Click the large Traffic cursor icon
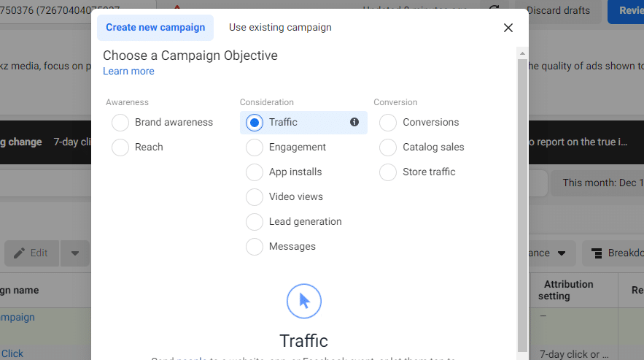This screenshot has height=360, width=644. [x=304, y=301]
